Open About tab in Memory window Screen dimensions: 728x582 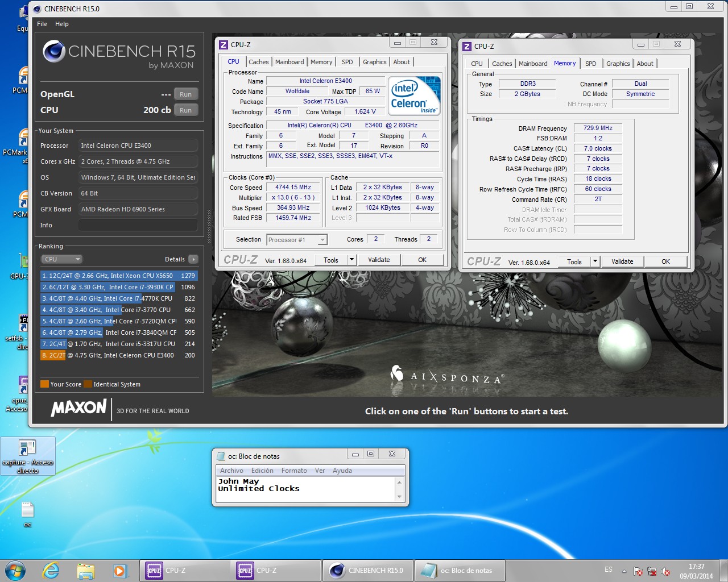(645, 64)
